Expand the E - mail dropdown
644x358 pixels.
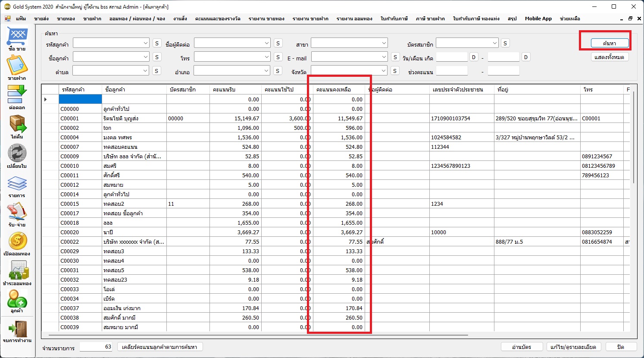[384, 57]
